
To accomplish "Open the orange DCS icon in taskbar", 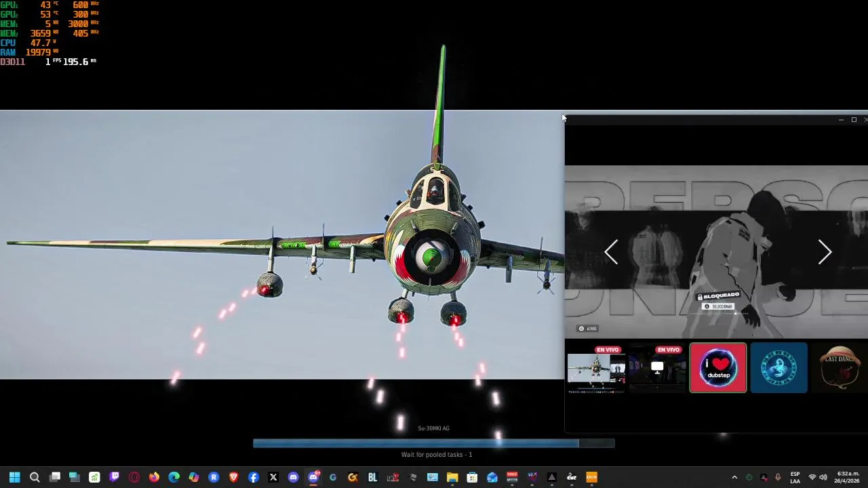I will point(591,477).
